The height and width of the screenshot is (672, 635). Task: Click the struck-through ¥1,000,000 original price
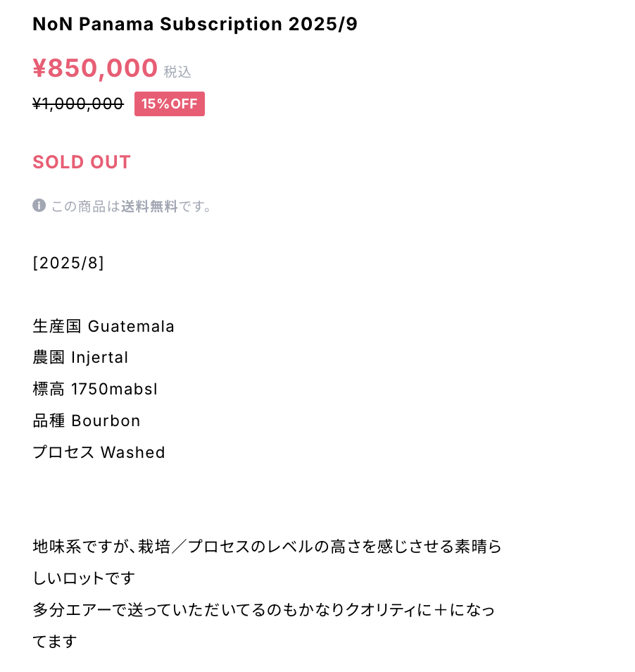78,104
